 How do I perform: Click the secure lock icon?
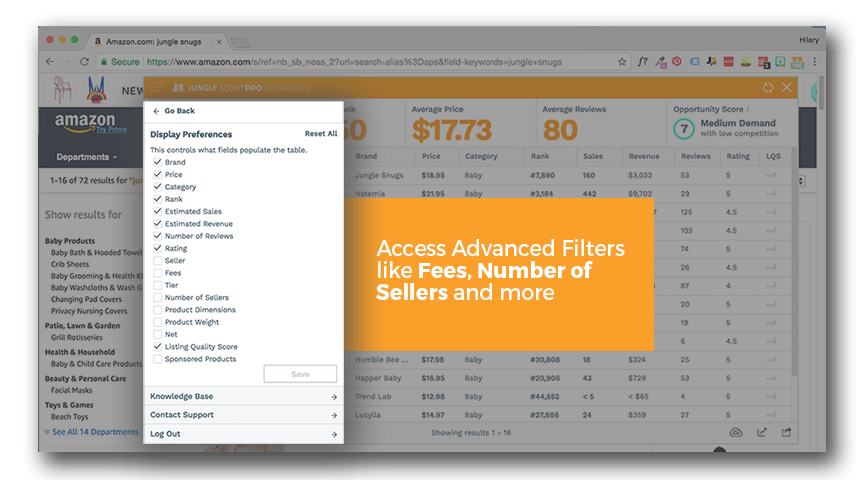point(104,62)
